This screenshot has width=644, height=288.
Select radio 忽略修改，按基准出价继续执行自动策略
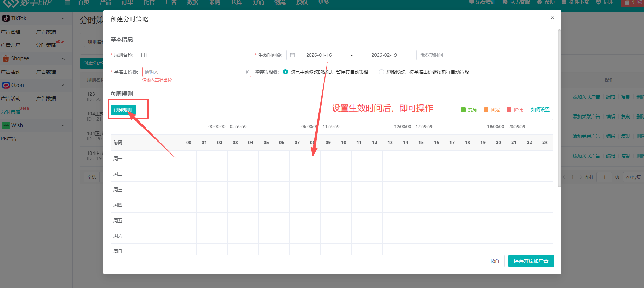(x=381, y=72)
